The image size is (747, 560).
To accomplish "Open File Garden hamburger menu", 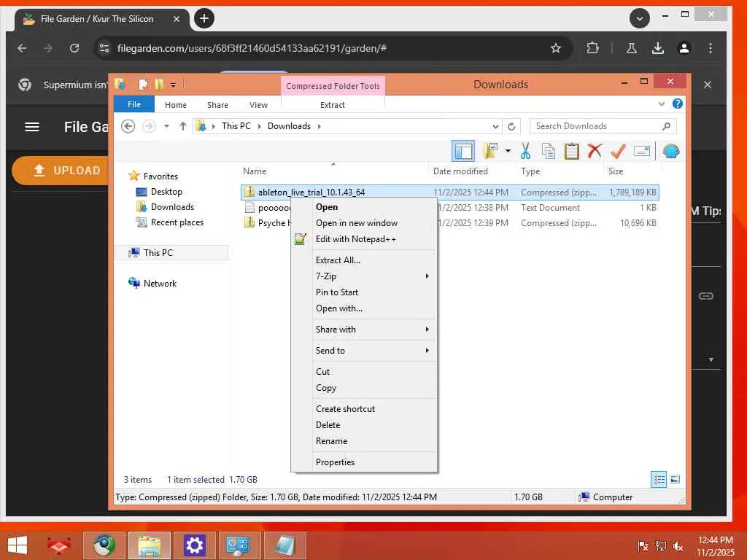I will pyautogui.click(x=32, y=127).
